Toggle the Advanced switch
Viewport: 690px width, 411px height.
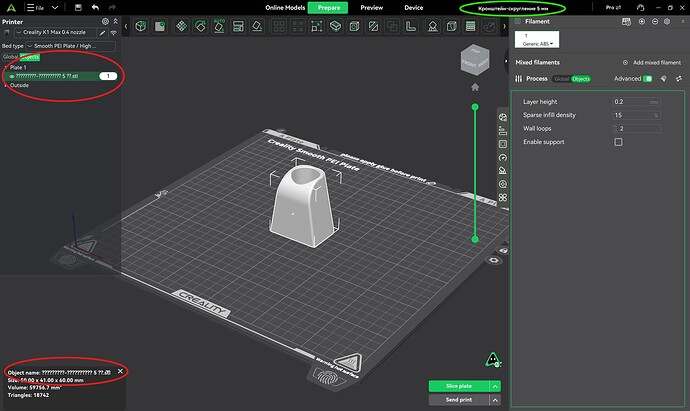coord(647,79)
